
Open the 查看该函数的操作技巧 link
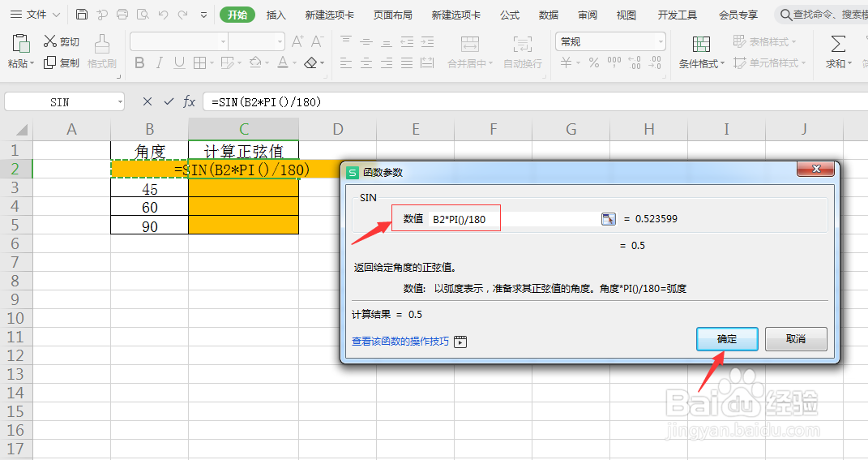point(400,342)
